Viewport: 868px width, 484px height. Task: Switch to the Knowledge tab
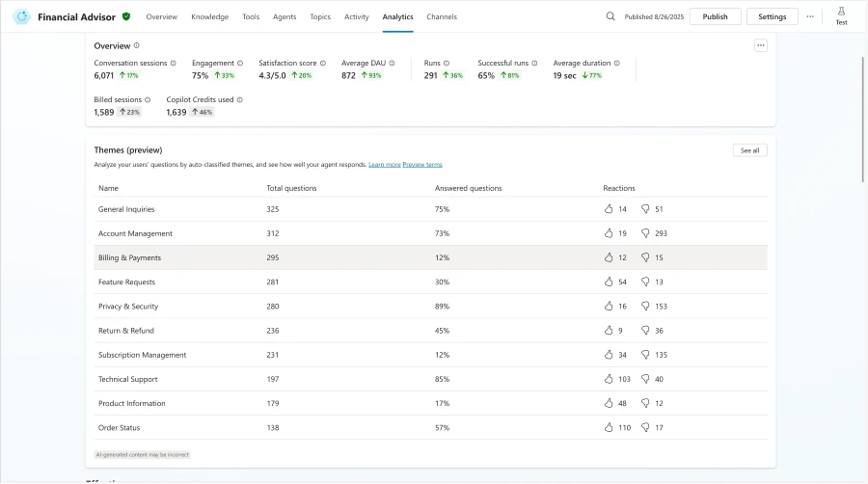209,16
